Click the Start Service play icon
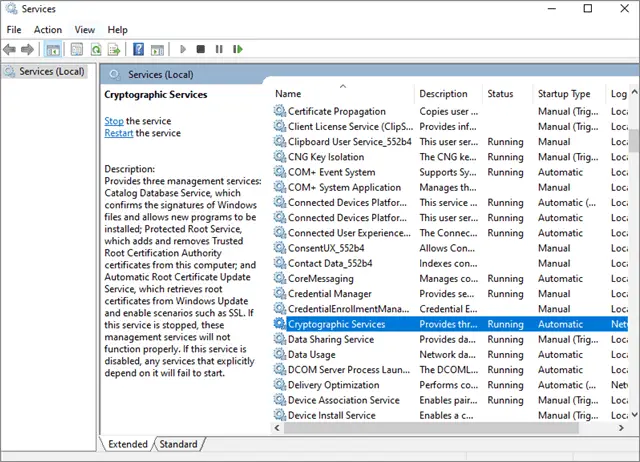The width and height of the screenshot is (640, 462). pyautogui.click(x=183, y=49)
